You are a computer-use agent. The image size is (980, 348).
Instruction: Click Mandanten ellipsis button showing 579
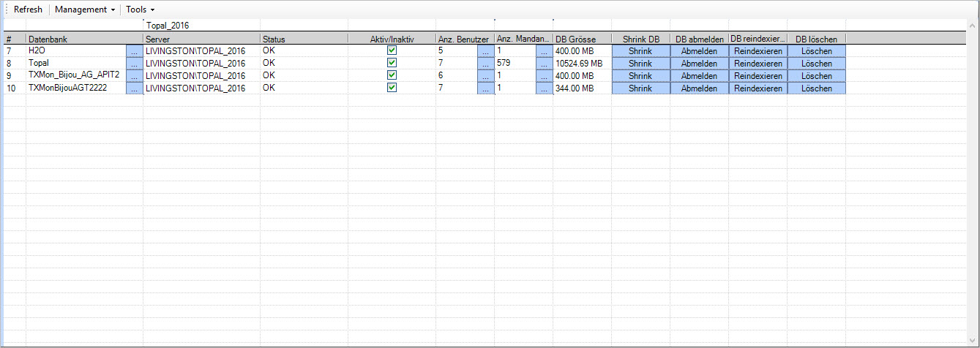(x=544, y=64)
